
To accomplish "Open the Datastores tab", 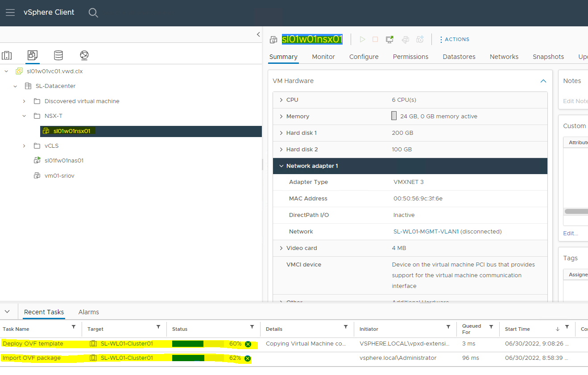I will tap(459, 57).
